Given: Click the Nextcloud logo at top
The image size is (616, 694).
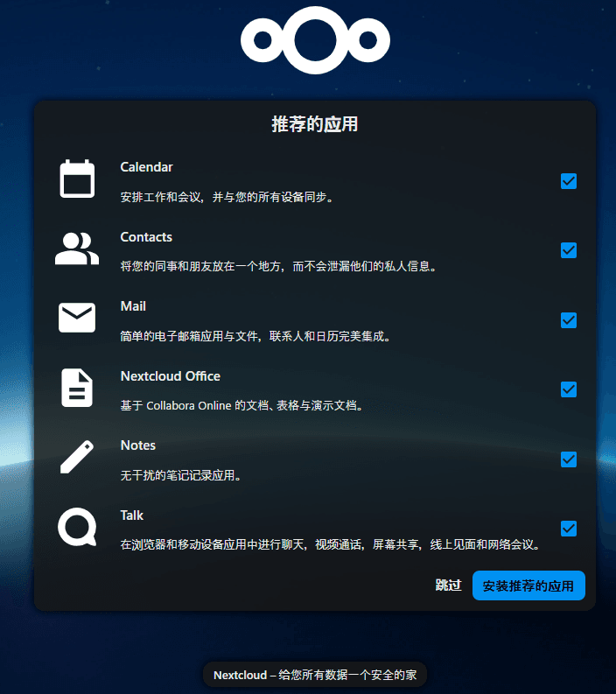Looking at the screenshot, I should pyautogui.click(x=315, y=40).
